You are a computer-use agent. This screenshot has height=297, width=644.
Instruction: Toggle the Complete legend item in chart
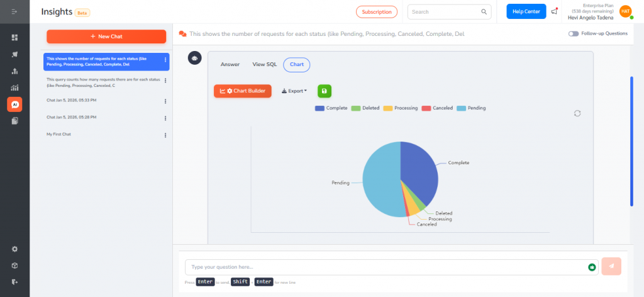[x=331, y=108]
